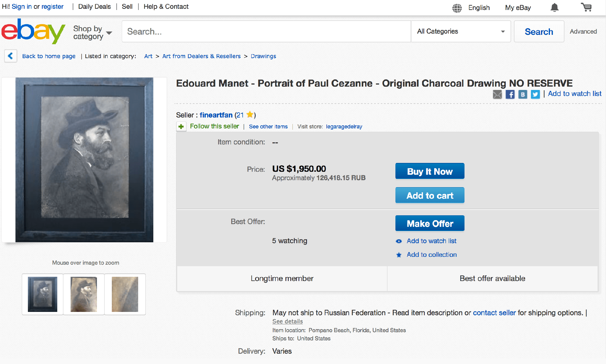Image resolution: width=606 pixels, height=364 pixels.
Task: Open the All Categories dropdown
Action: pyautogui.click(x=461, y=31)
